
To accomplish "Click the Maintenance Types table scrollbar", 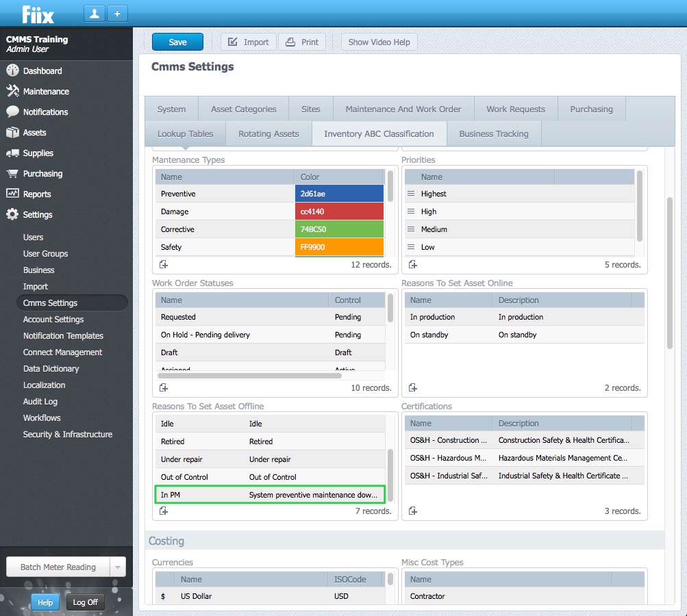I will click(390, 186).
